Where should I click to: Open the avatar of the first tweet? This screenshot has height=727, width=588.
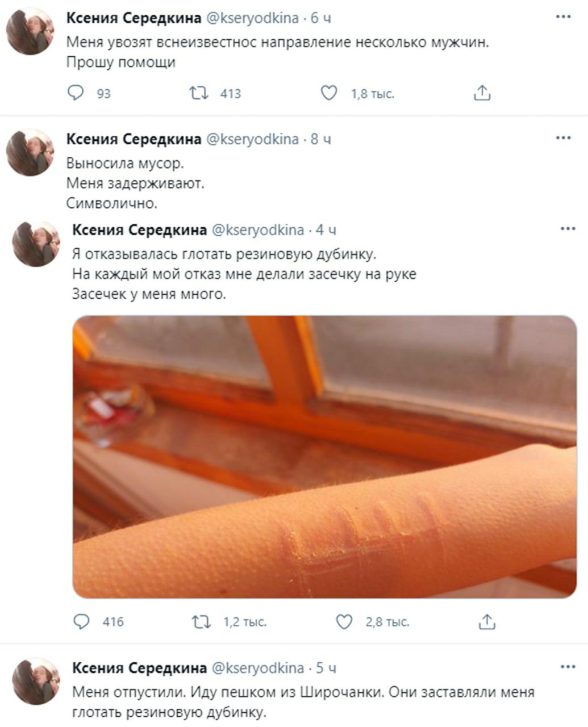click(x=30, y=31)
